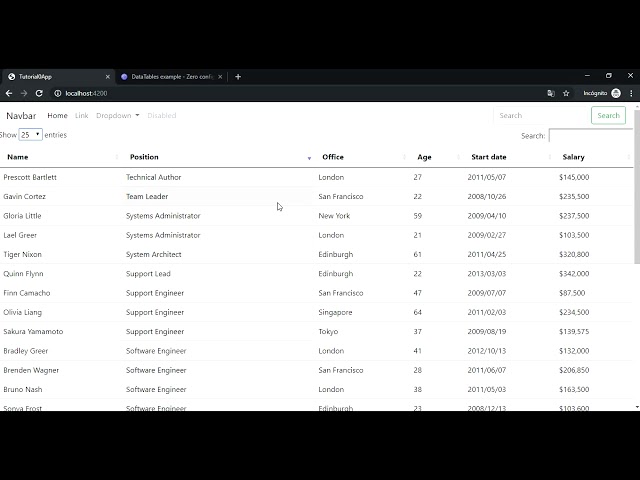Sort table by Age column

424,157
